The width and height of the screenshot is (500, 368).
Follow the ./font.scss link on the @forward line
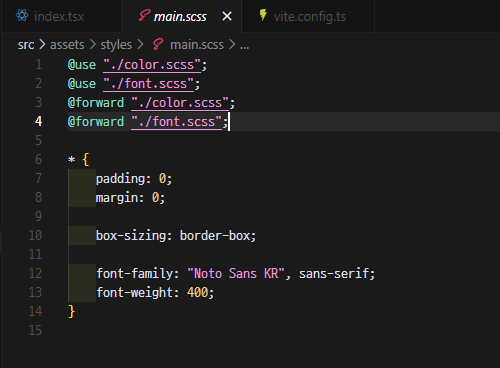176,122
